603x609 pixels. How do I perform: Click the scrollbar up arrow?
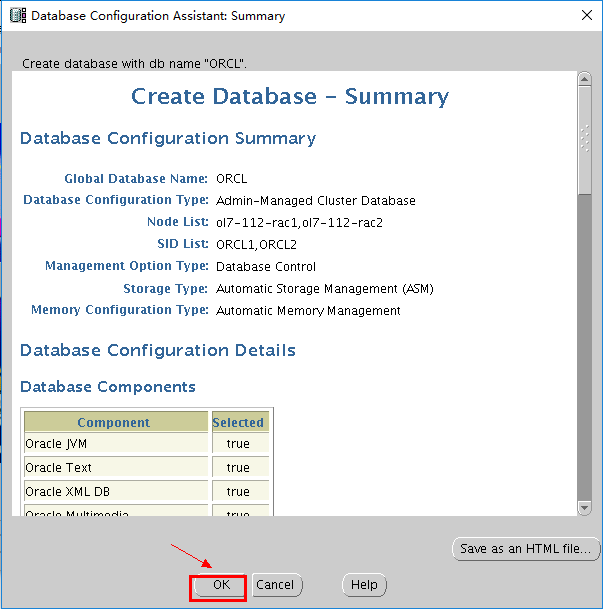[584, 79]
